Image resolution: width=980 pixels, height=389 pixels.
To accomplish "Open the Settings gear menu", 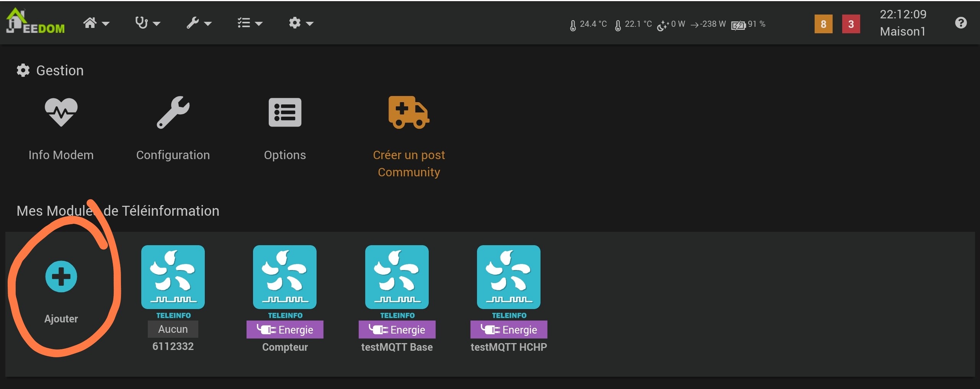I will 301,23.
